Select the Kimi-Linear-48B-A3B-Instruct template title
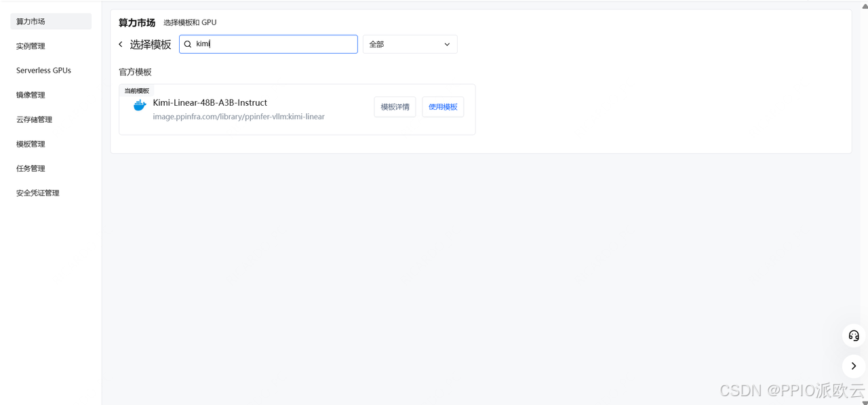This screenshot has width=868, height=405. tap(210, 102)
